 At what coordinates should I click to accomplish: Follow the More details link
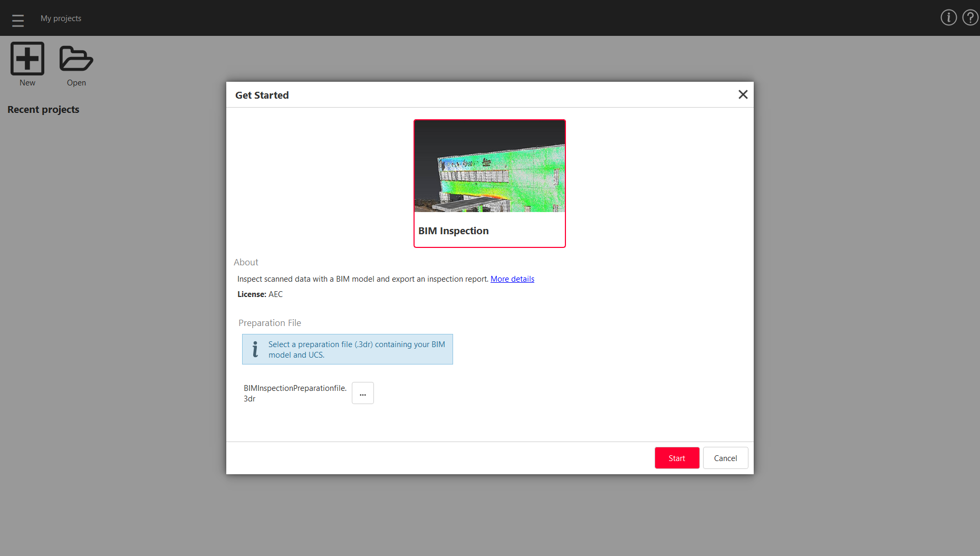(x=512, y=279)
